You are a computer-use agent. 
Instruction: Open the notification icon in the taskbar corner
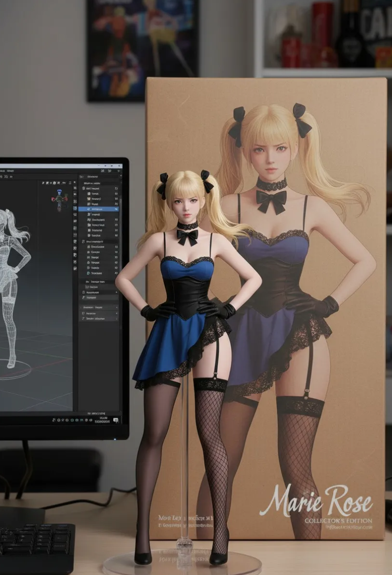click(116, 420)
